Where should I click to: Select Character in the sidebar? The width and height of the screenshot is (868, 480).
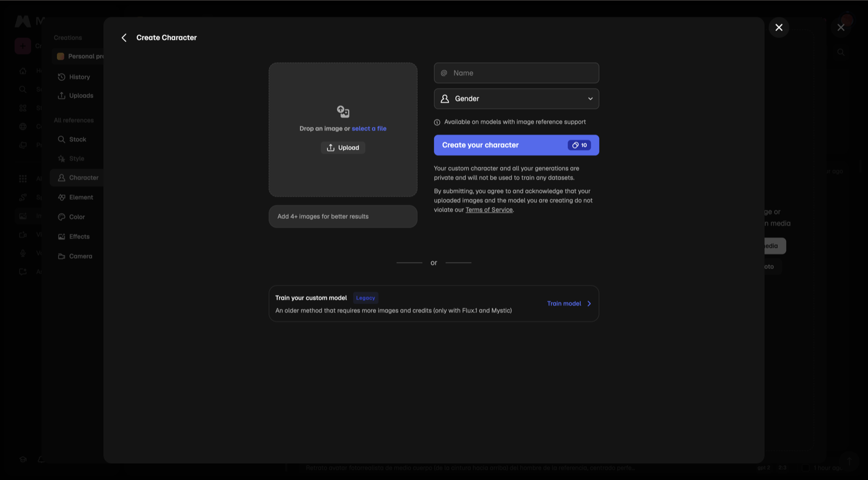pyautogui.click(x=76, y=178)
